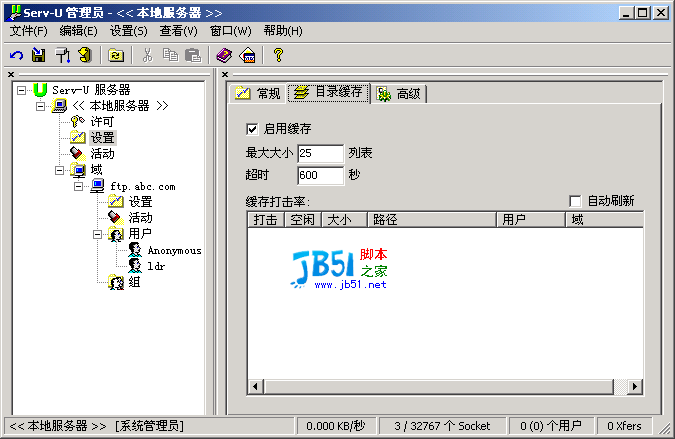Click the green U Serv-U server icon

tap(40, 90)
